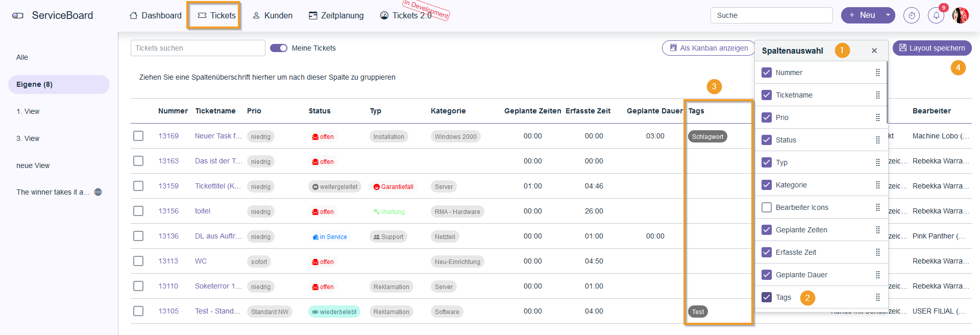Click the ServiceBoard logo icon
The height and width of the screenshot is (335, 980).
[18, 15]
